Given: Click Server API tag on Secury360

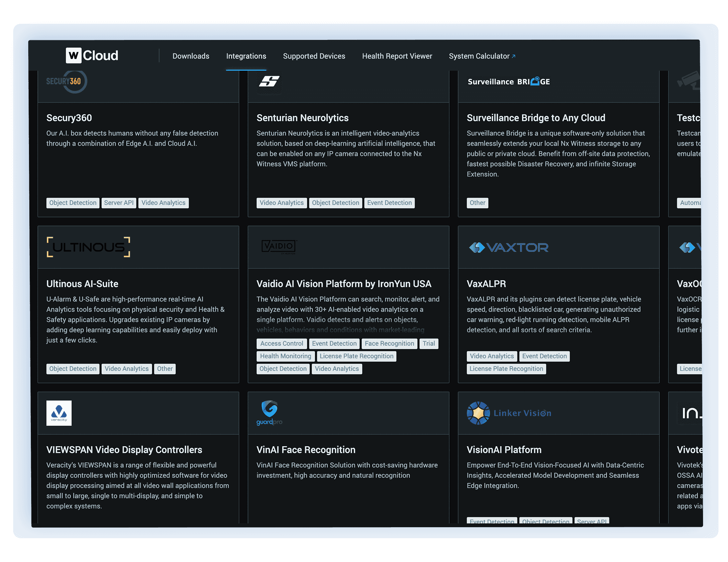Looking at the screenshot, I should pyautogui.click(x=119, y=203).
